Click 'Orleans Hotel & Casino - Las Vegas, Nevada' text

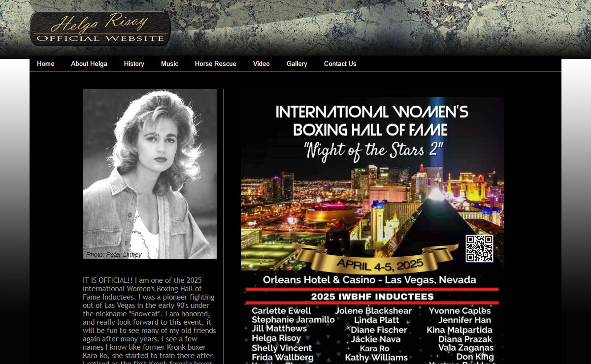(369, 280)
